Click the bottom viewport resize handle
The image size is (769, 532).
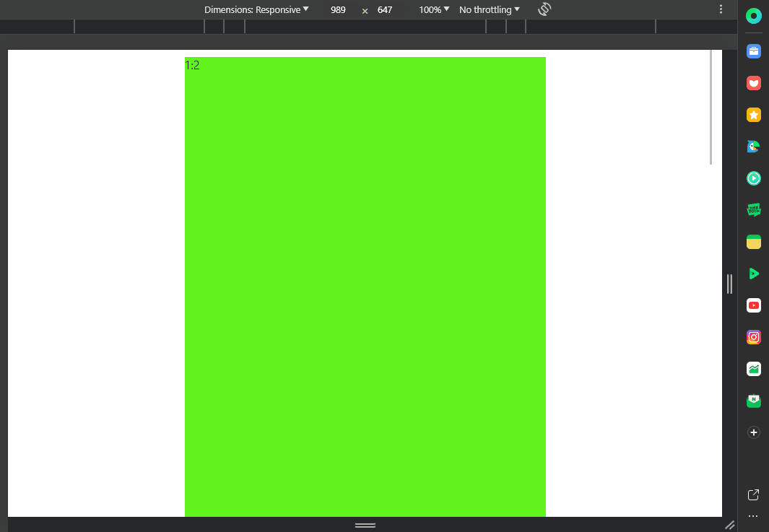(x=365, y=525)
